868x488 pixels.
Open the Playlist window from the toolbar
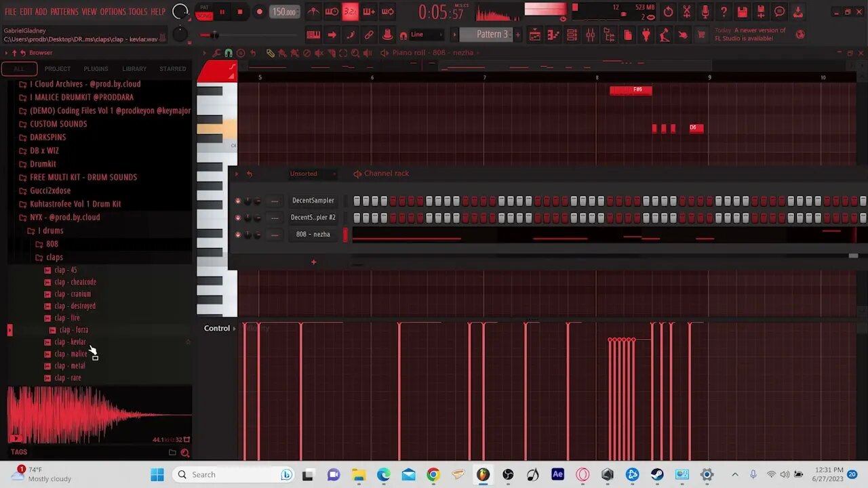535,35
